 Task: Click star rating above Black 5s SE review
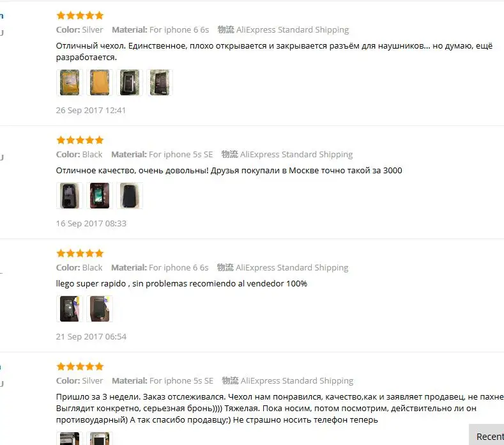(x=80, y=140)
